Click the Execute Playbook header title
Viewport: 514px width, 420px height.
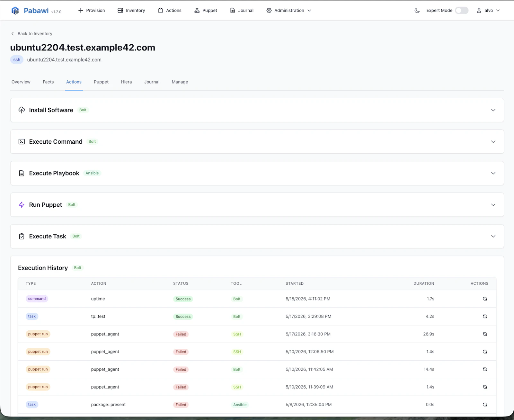(54, 173)
